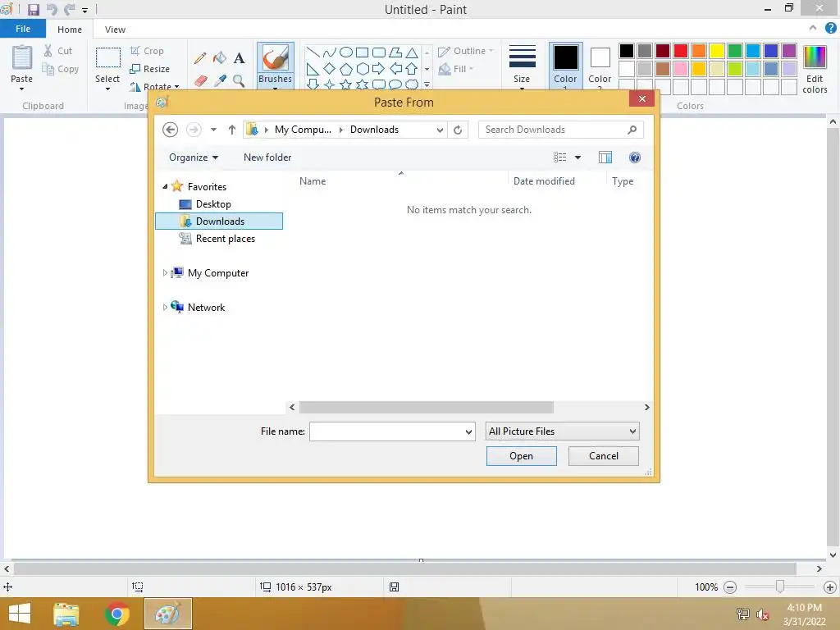Screen dimensions: 840x630
Task: Select Downloads in Favorites
Action: pos(219,221)
